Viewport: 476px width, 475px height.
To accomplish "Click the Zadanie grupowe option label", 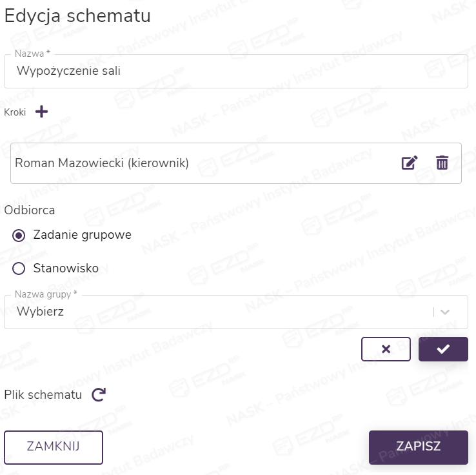I will [82, 235].
